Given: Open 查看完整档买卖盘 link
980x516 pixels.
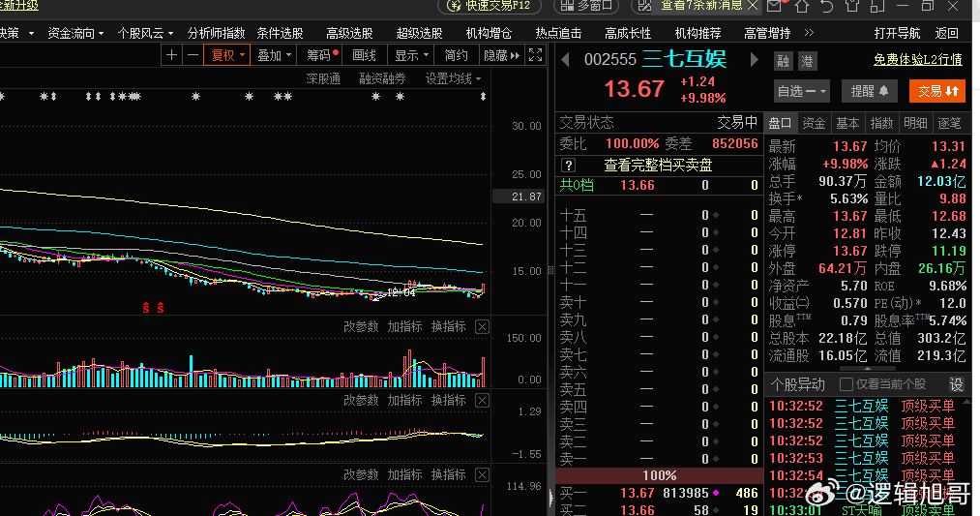Looking at the screenshot, I should click(x=658, y=166).
